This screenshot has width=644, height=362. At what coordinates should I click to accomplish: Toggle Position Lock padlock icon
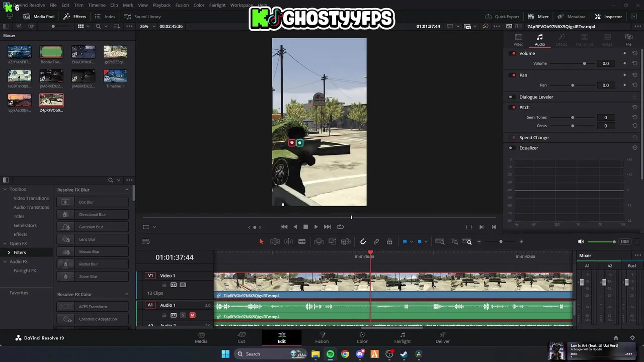point(389,242)
